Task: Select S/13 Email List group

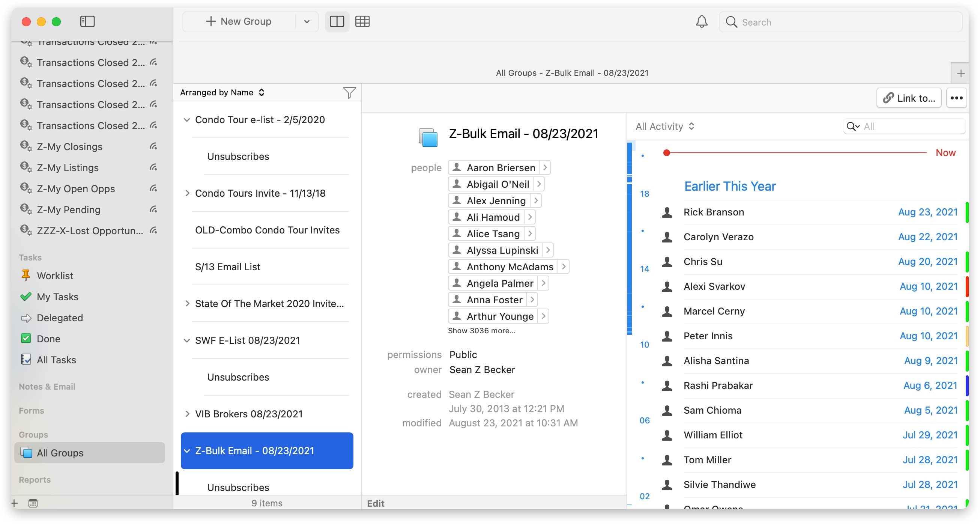Action: 227,267
